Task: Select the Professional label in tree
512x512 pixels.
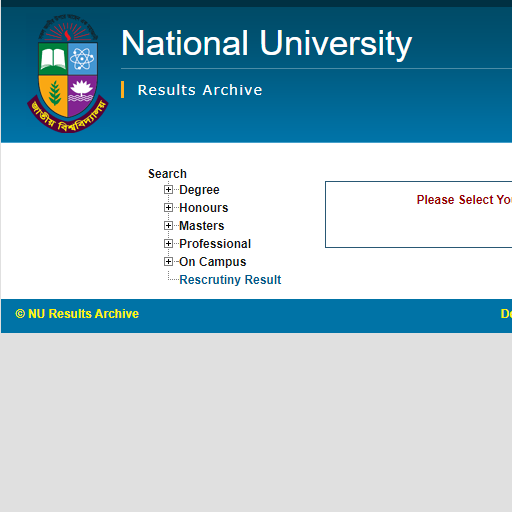Action: pos(215,244)
